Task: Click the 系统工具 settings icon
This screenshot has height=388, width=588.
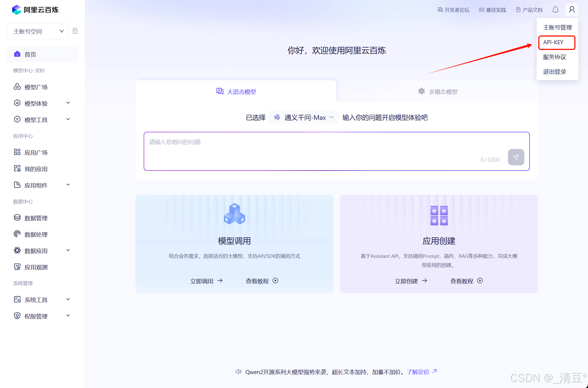Action: click(17, 300)
